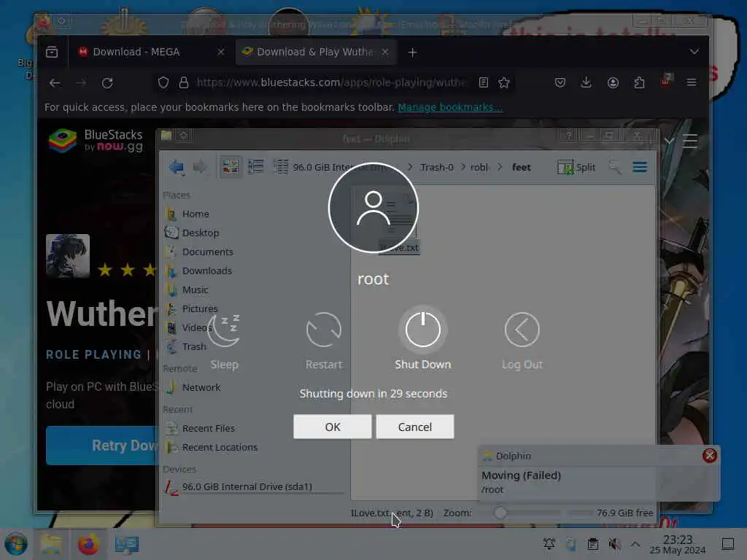The image size is (747, 560).
Task: Click Manage bookmarks link
Action: (x=449, y=108)
